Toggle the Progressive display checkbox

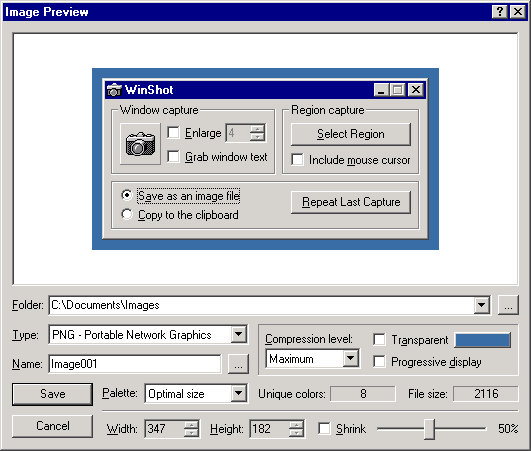click(x=379, y=361)
